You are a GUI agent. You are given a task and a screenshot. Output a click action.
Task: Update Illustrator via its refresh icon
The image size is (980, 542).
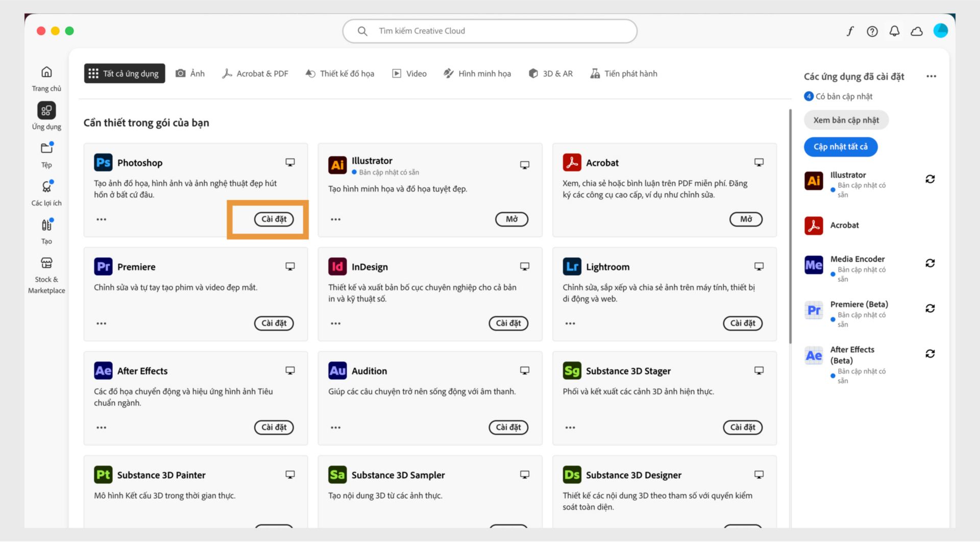pyautogui.click(x=930, y=179)
